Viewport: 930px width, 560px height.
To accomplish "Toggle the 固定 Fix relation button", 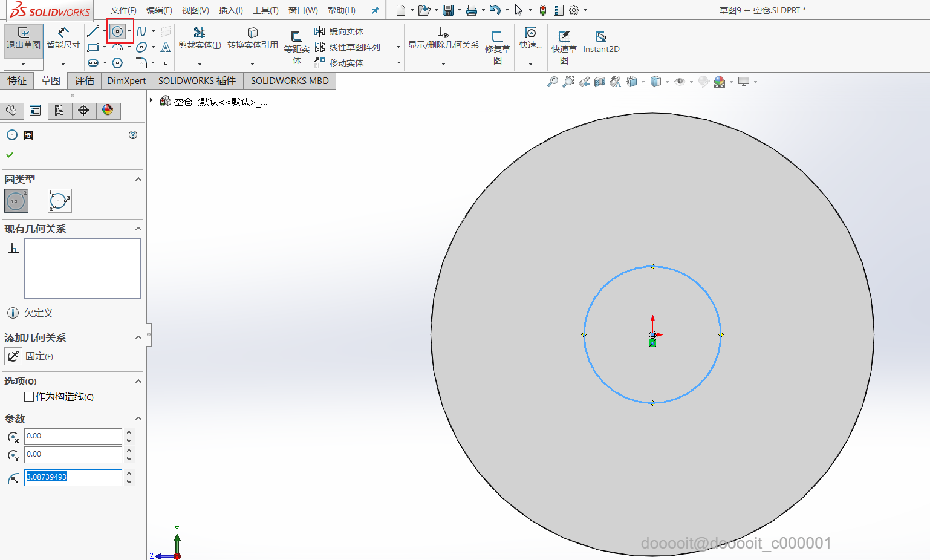I will pos(13,356).
